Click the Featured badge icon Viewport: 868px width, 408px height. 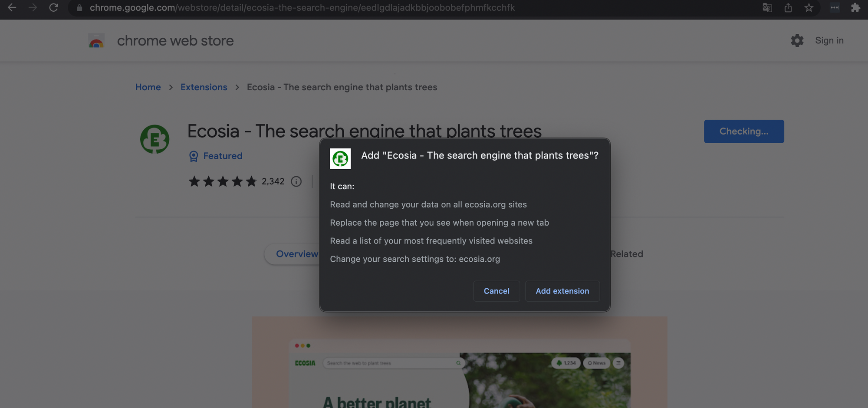tap(194, 156)
